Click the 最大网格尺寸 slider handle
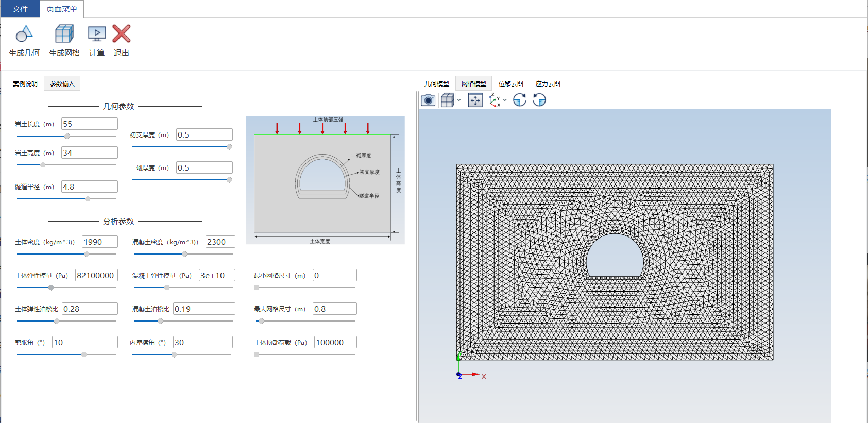This screenshot has width=868, height=423. pos(261,321)
